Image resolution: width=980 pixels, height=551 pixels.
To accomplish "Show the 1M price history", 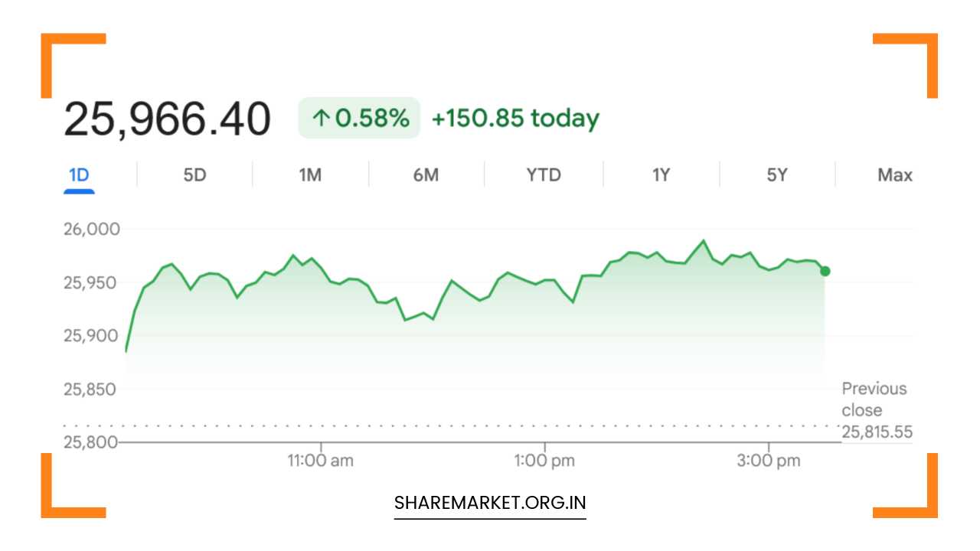I will [x=310, y=175].
